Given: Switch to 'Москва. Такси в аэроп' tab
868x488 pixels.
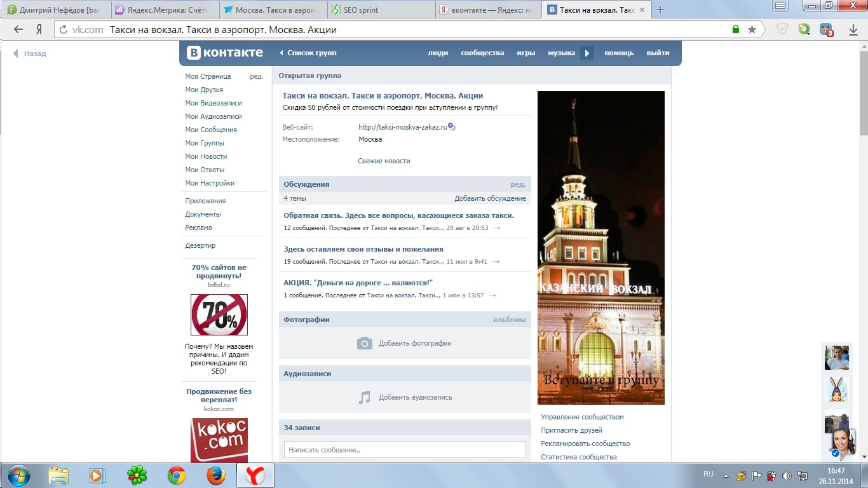Looking at the screenshot, I should click(273, 10).
